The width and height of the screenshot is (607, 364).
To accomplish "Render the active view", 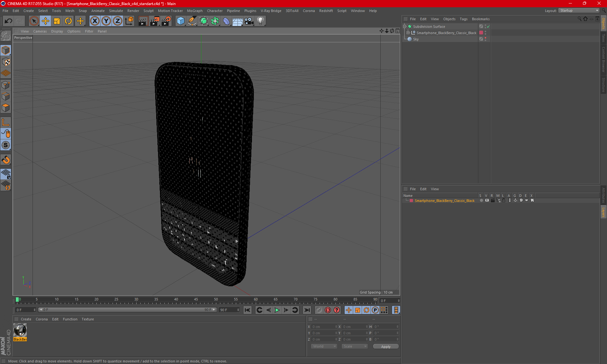I will [x=143, y=21].
